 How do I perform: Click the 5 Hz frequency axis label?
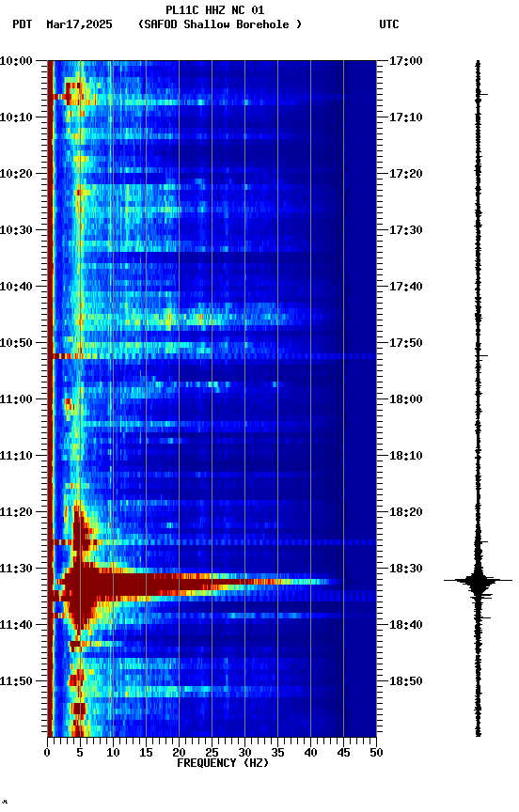pyautogui.click(x=80, y=753)
